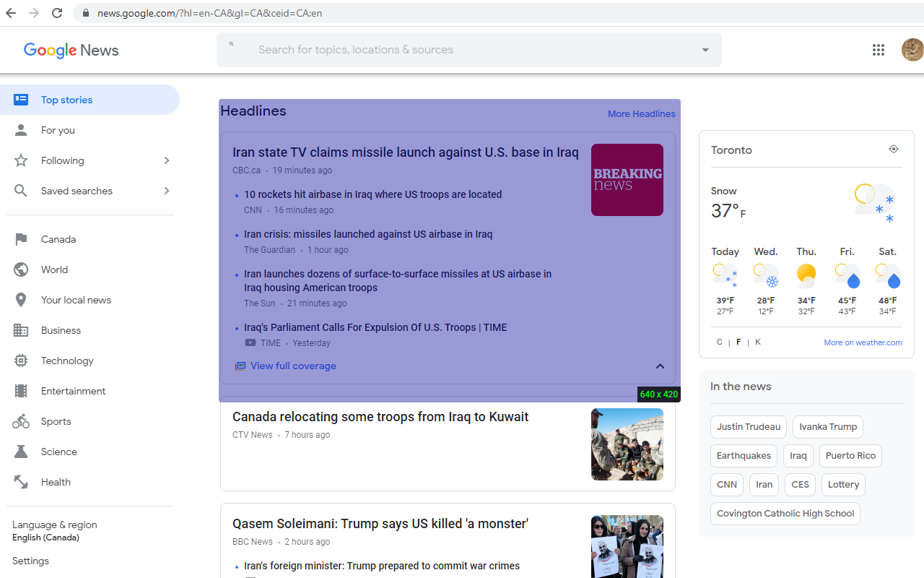The height and width of the screenshot is (578, 924).
Task: Open the Science section
Action: [x=90, y=452]
